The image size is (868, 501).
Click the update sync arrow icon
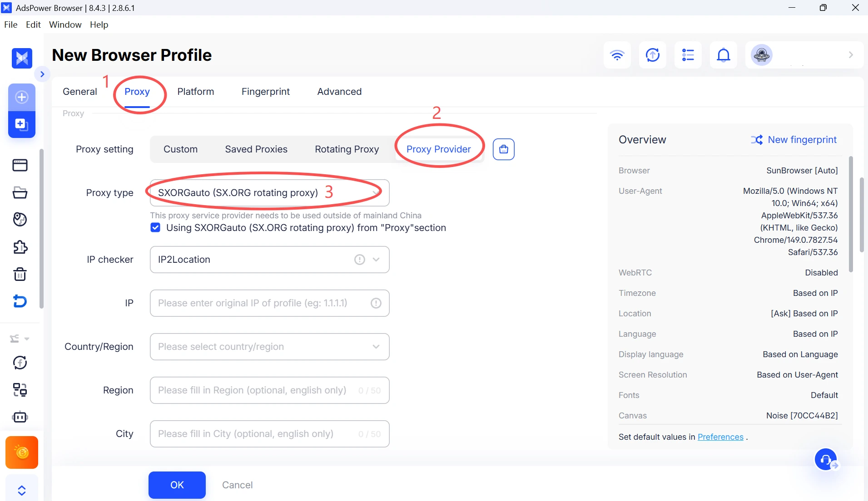(652, 55)
